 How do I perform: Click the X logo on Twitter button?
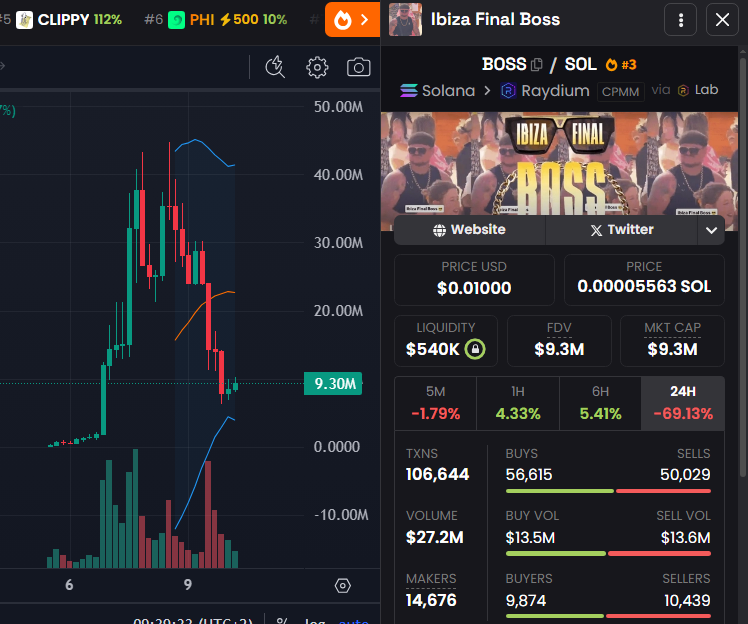point(596,230)
